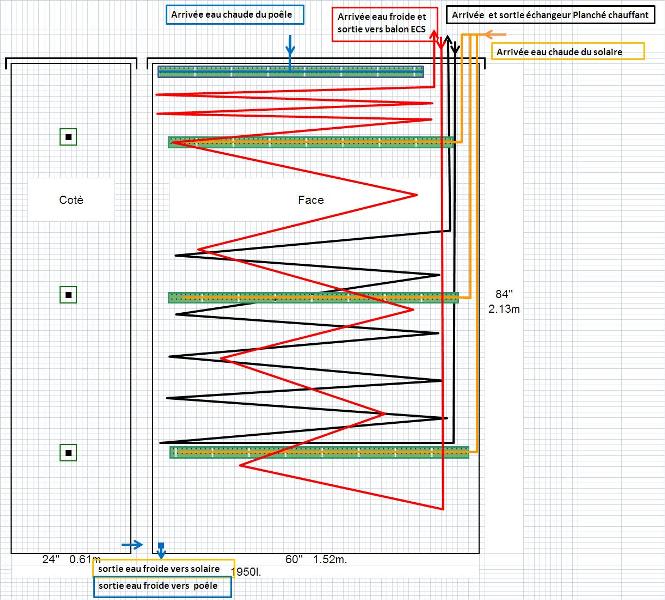Click the orange arrow pointing left near the solaire label
Image resolution: width=665 pixels, height=600 pixels.
(x=494, y=34)
